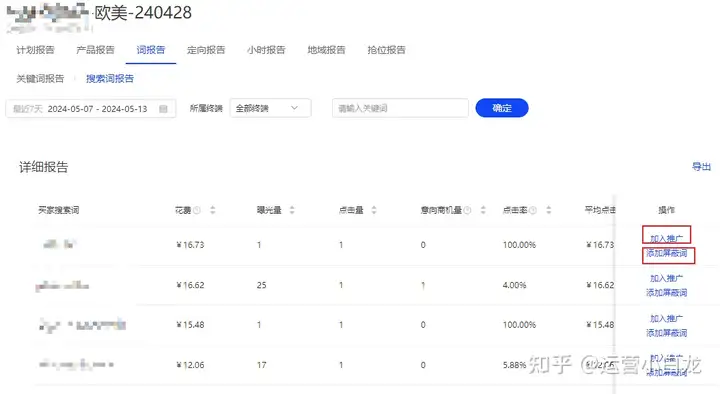Viewport: 720px width, 394px height.
Task: Click the 5.88% click-rate cell
Action: coord(514,365)
